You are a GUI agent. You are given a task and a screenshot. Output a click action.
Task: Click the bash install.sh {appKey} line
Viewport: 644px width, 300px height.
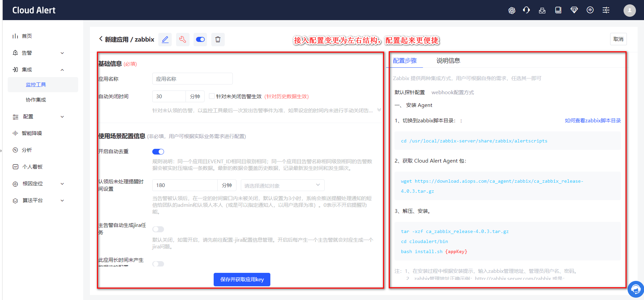click(434, 252)
